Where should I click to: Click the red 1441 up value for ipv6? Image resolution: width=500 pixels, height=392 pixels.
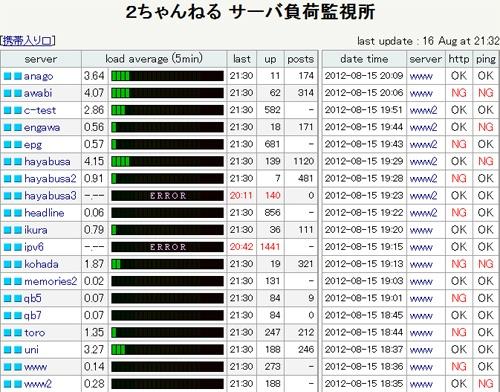tap(270, 247)
